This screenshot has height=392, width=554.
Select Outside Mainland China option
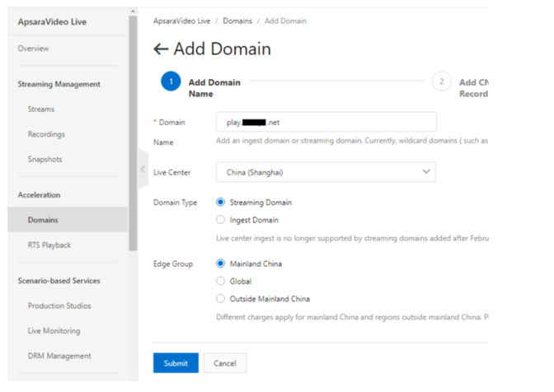click(x=220, y=299)
